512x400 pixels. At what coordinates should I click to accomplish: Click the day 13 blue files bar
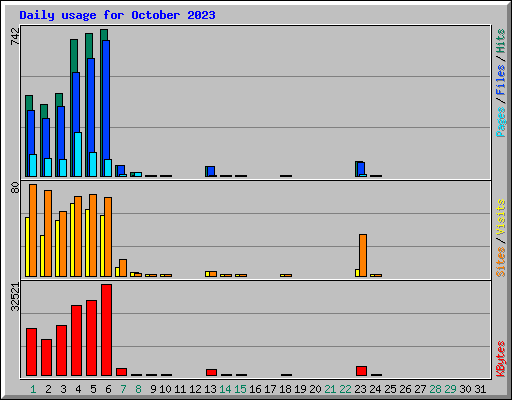point(211,171)
